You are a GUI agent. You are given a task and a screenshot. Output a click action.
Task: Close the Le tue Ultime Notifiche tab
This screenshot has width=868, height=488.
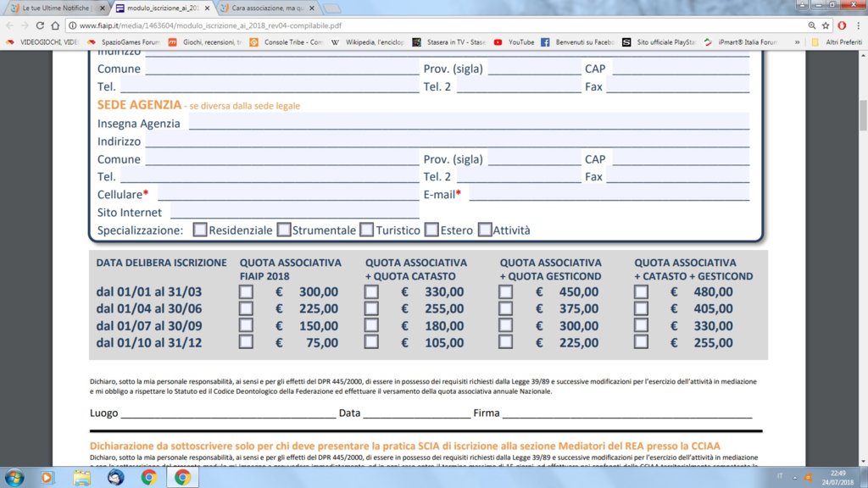103,8
